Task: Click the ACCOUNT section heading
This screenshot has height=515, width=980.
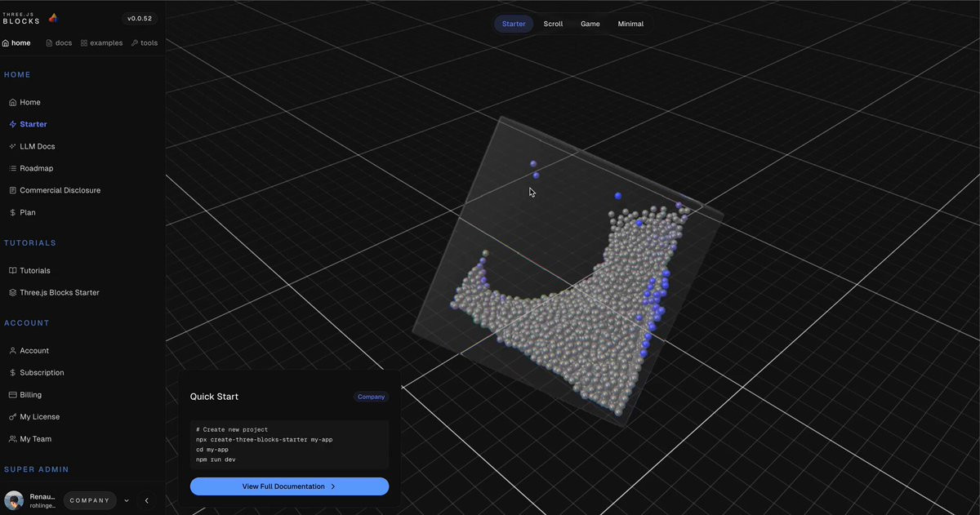Action: click(x=27, y=323)
